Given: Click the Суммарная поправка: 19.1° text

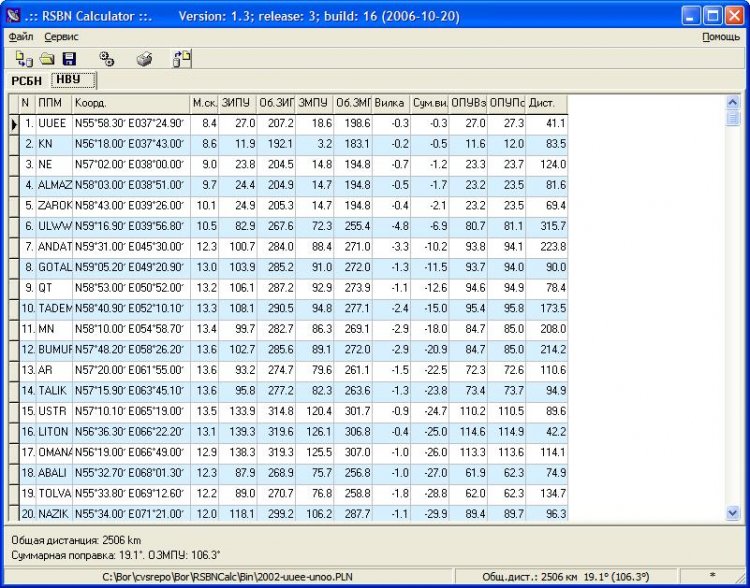Looking at the screenshot, I should (x=78, y=555).
